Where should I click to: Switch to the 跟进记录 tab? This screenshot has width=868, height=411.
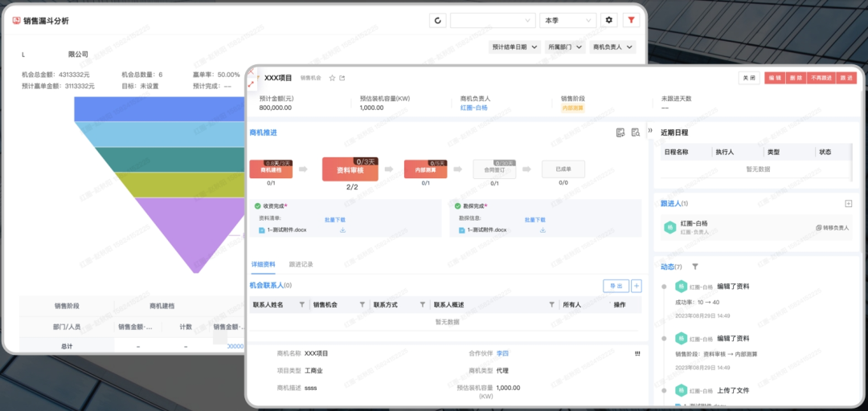point(301,264)
